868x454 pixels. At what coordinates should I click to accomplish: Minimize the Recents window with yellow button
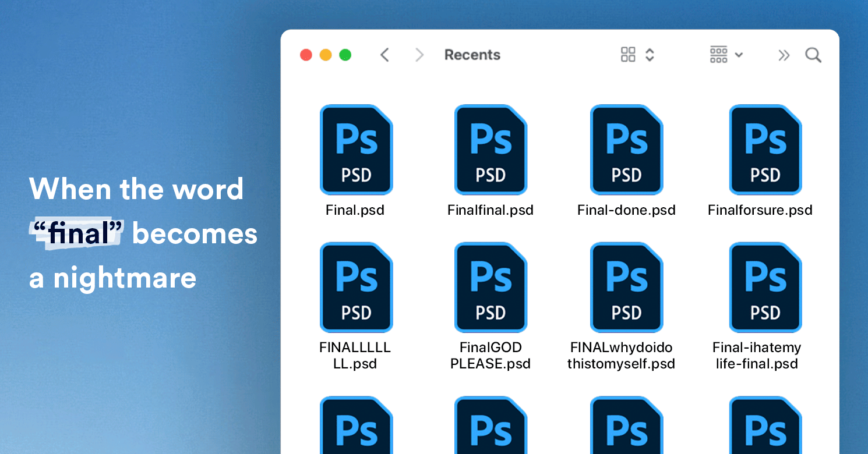[x=326, y=55]
